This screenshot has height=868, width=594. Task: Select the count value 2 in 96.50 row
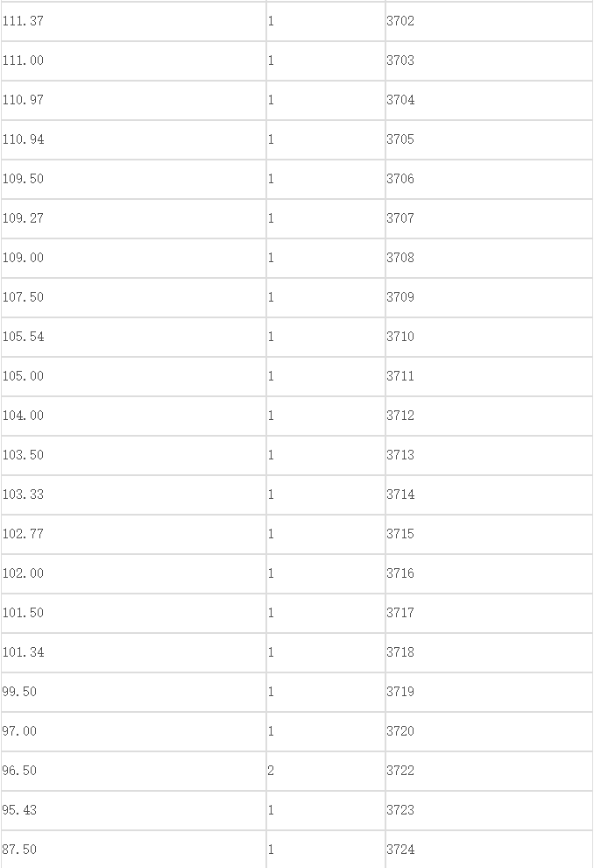click(x=271, y=771)
